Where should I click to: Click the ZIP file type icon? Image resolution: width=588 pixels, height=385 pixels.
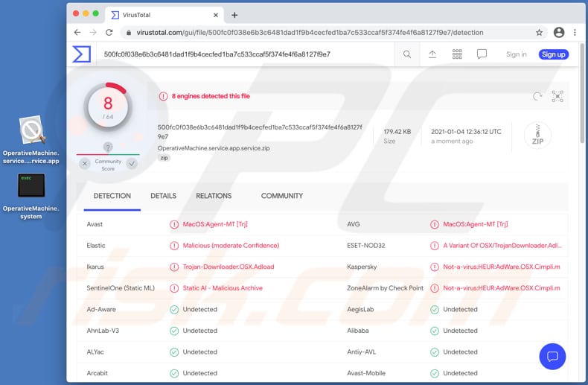pyautogui.click(x=537, y=135)
